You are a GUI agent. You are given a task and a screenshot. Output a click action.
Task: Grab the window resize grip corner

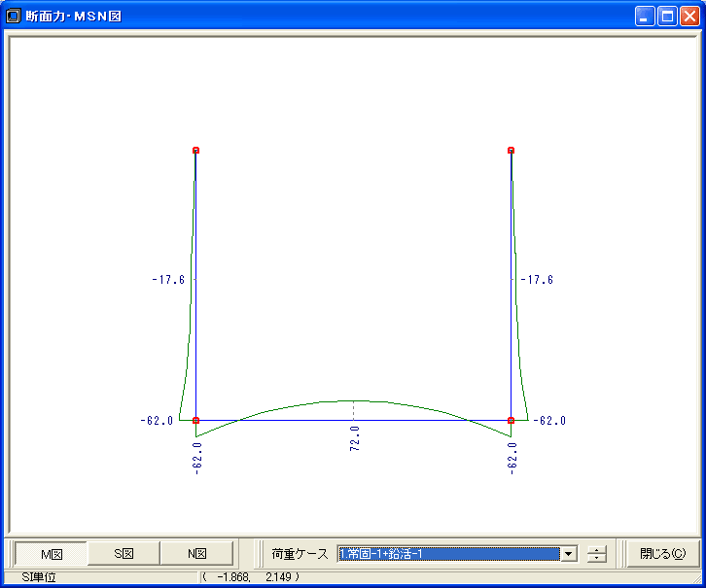click(x=697, y=578)
